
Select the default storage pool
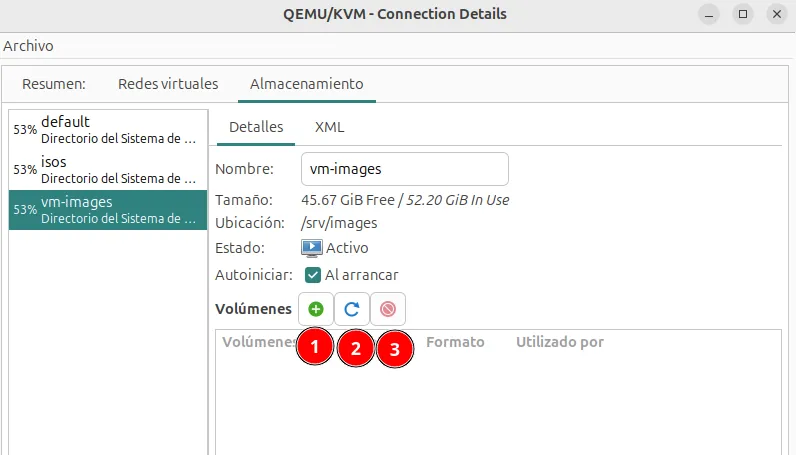coord(108,129)
